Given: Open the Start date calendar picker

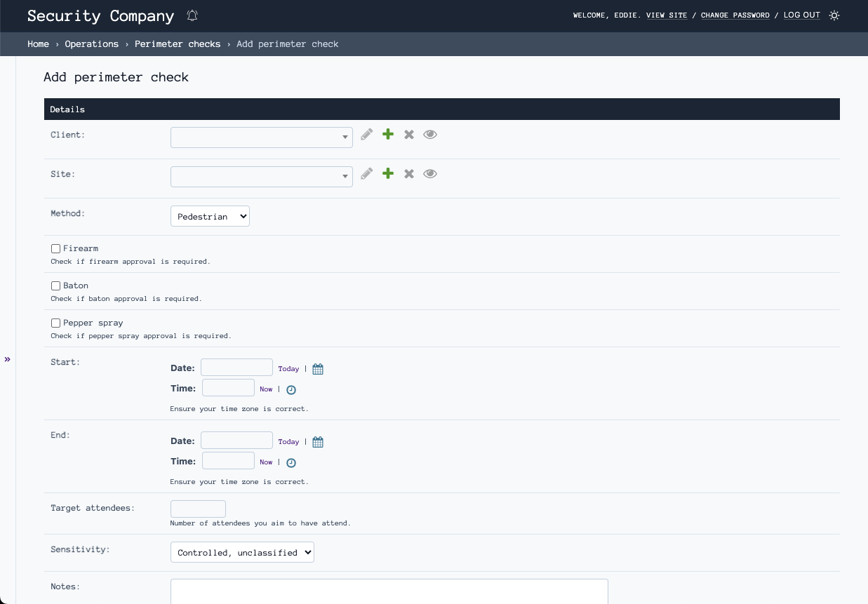Looking at the screenshot, I should click(318, 369).
